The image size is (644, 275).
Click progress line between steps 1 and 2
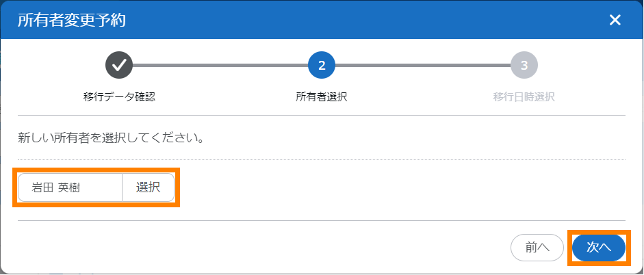click(x=220, y=65)
